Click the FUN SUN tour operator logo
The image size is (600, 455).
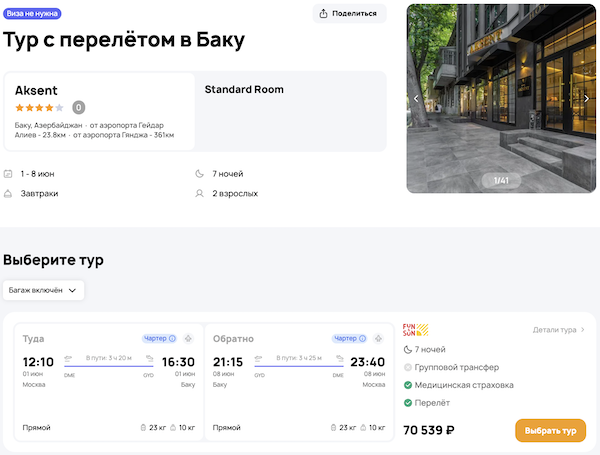(415, 329)
